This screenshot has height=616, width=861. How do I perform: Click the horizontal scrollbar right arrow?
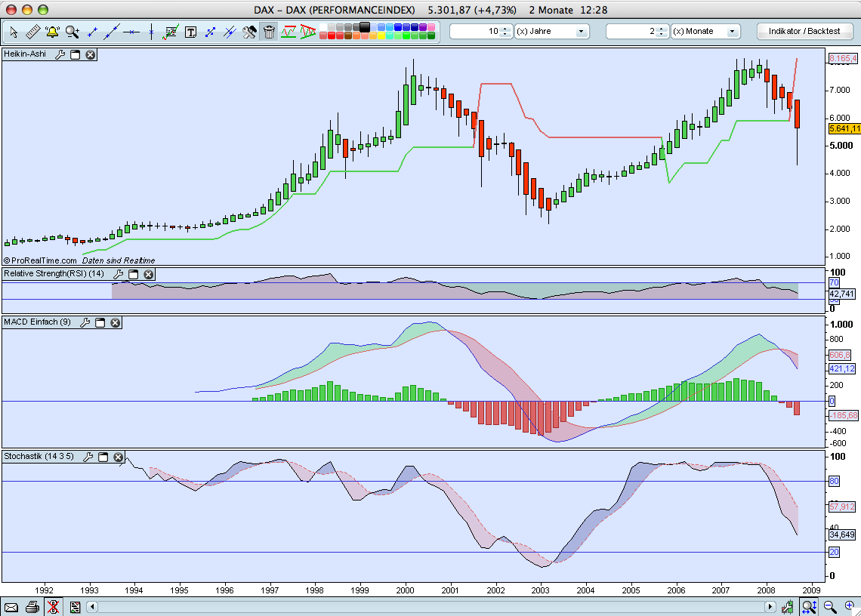click(x=770, y=607)
